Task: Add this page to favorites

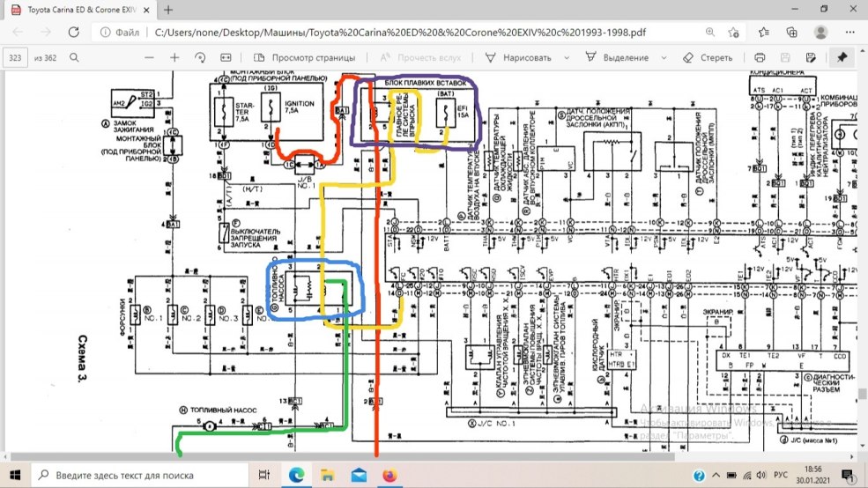Action: [x=734, y=33]
